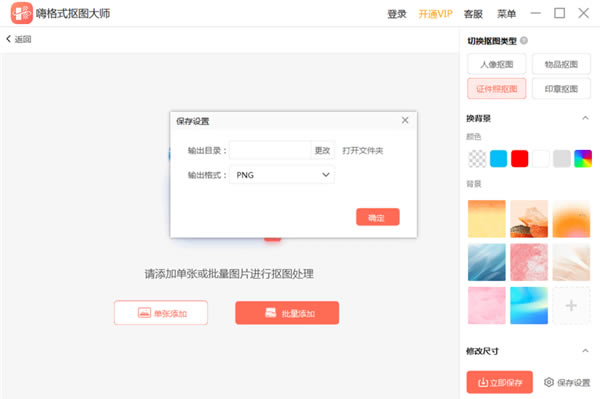Viewport: 600px width, 399px height.
Task: Select 人像抠图 cutout type
Action: [x=496, y=64]
